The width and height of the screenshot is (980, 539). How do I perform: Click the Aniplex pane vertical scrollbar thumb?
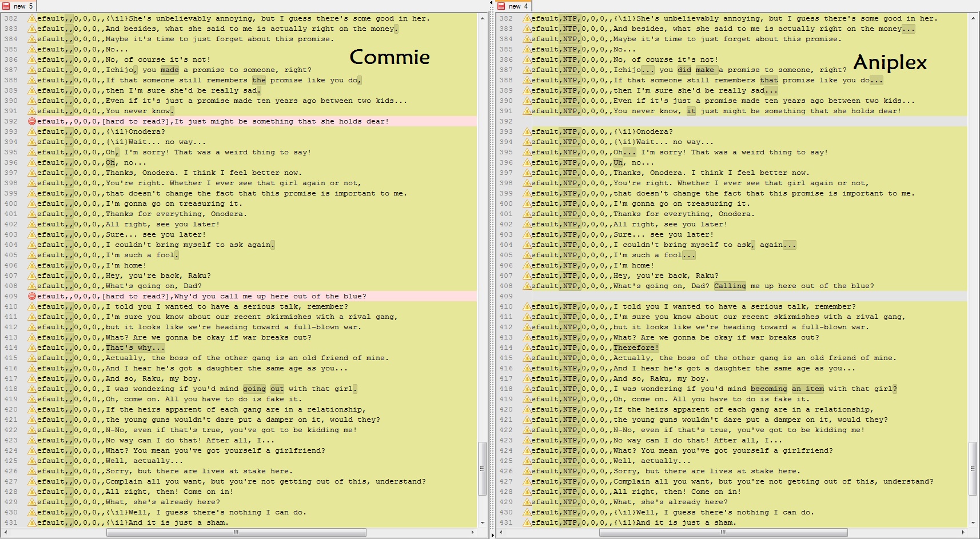973,468
